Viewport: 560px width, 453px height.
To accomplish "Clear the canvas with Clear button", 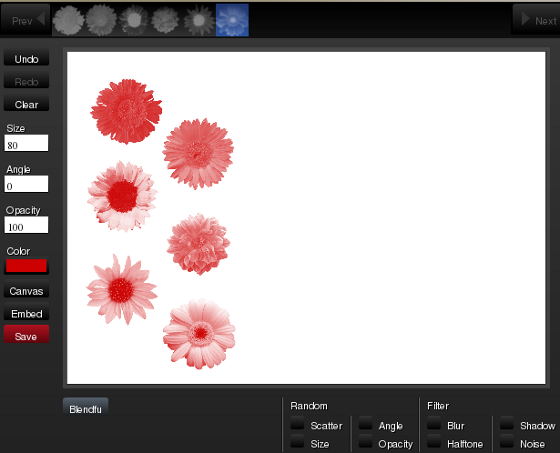I will point(26,104).
